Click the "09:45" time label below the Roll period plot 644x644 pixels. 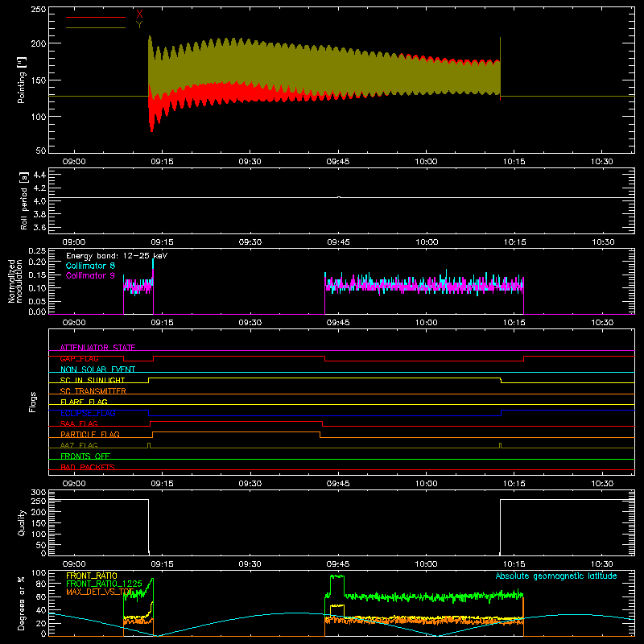point(338,242)
